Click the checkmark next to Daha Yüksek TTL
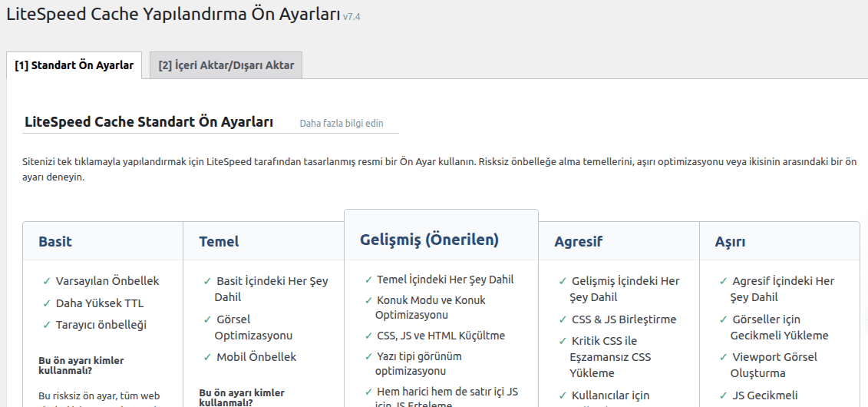This screenshot has width=868, height=407. click(47, 303)
